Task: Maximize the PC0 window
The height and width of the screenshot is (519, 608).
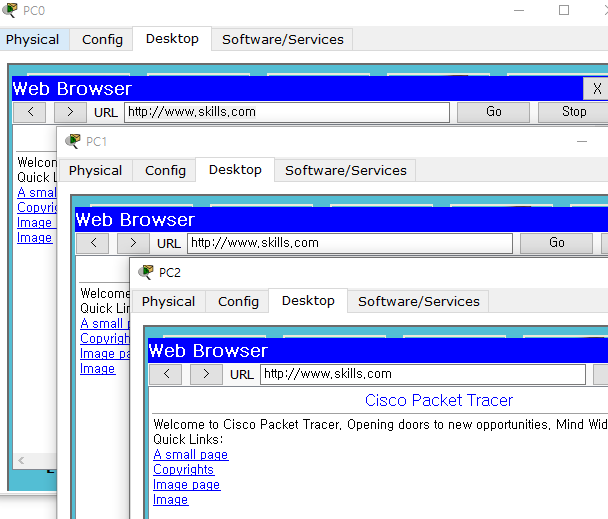Action: pos(564,10)
